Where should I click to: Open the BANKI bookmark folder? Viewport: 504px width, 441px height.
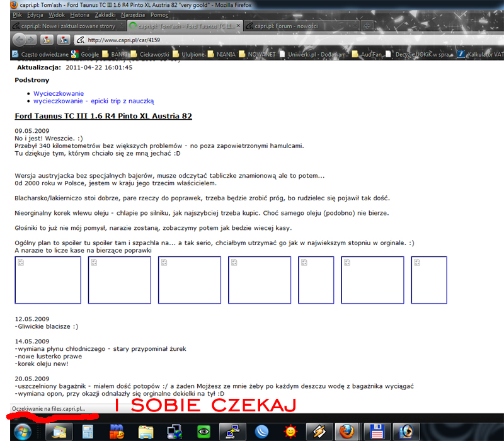(115, 54)
